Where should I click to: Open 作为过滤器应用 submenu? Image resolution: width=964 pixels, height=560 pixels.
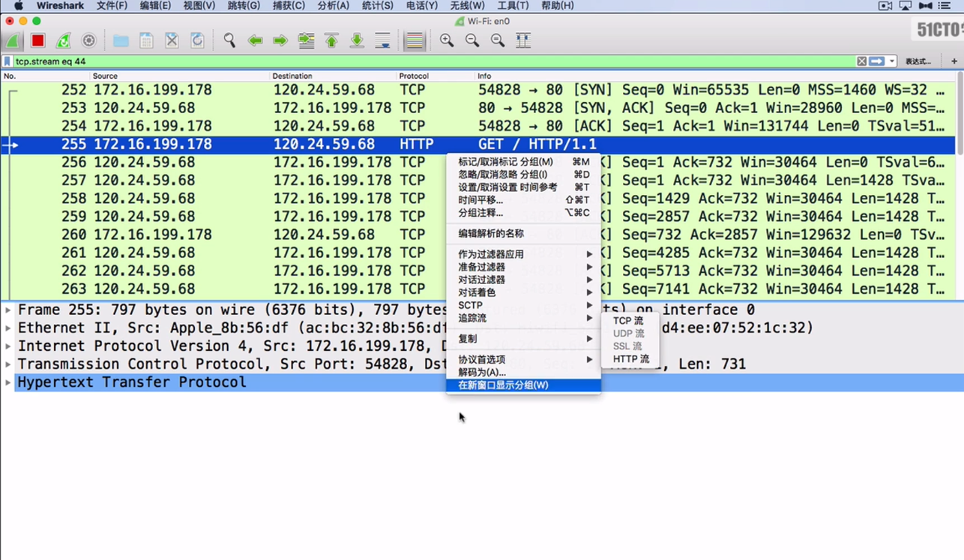pos(523,254)
